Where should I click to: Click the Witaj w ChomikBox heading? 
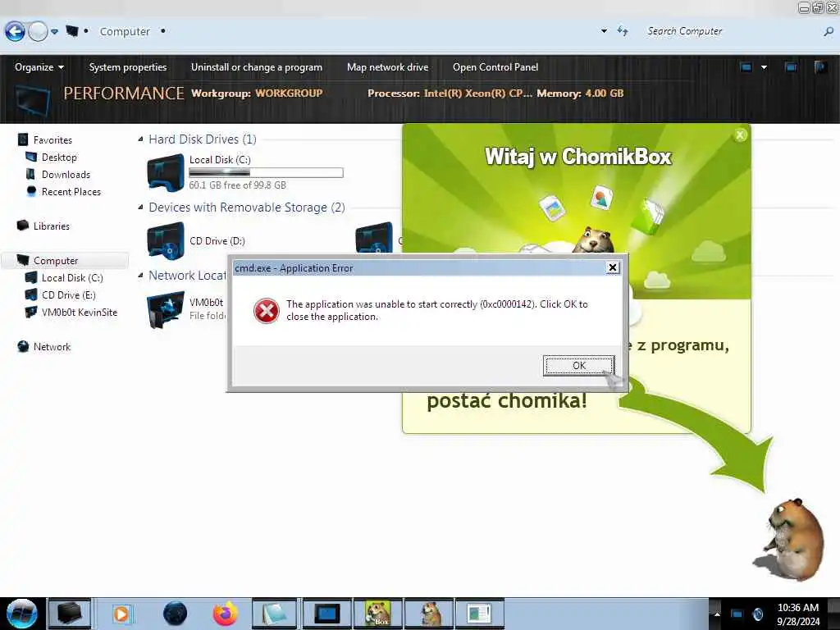tap(578, 157)
